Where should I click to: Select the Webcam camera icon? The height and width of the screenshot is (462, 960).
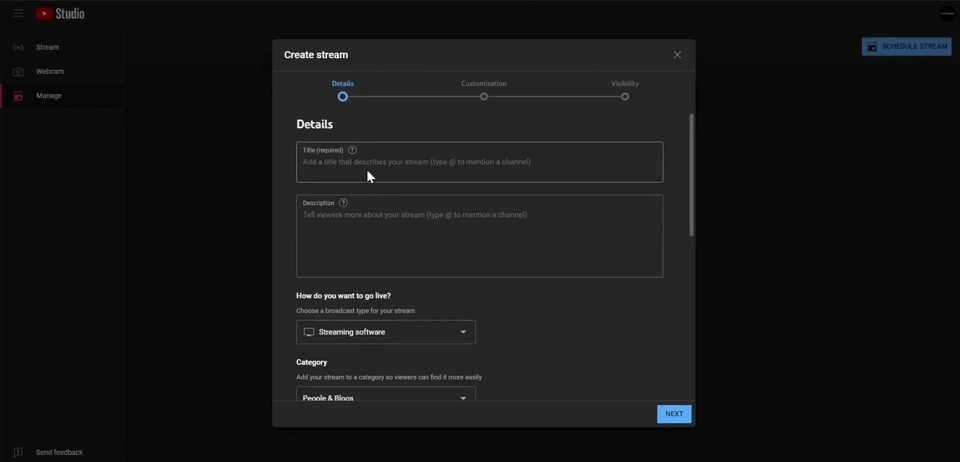pyautogui.click(x=18, y=72)
